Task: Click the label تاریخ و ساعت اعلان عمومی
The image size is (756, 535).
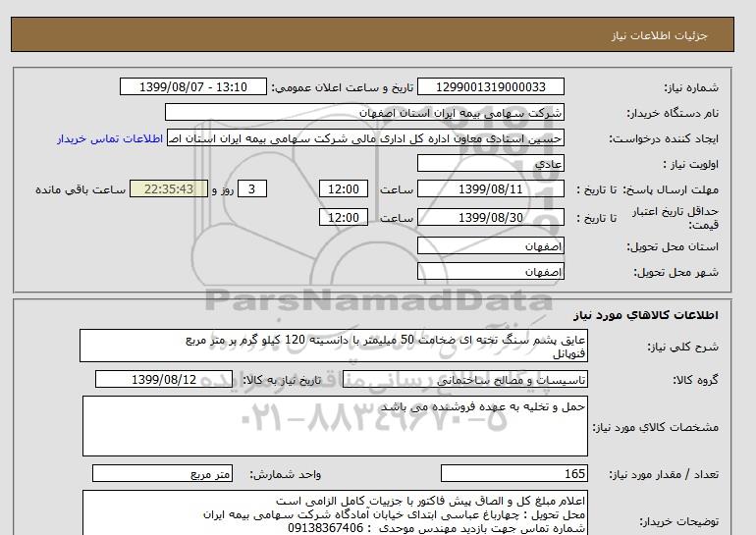Action: coord(343,87)
